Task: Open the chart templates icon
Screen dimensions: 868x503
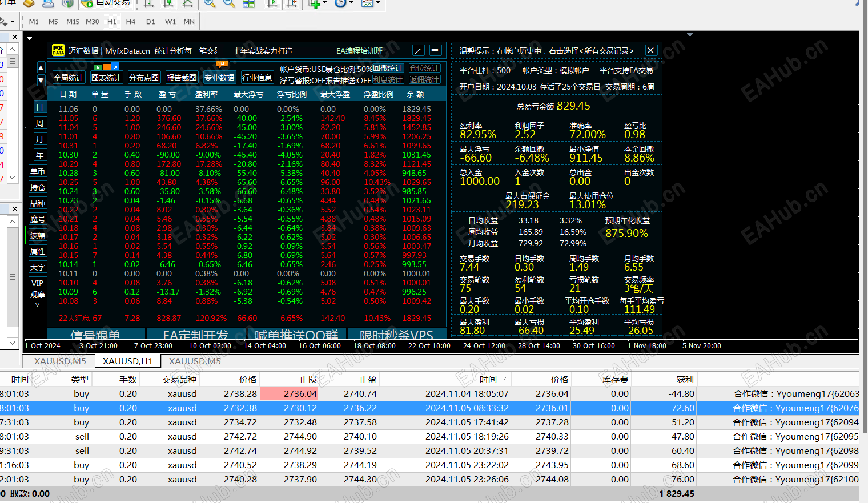Action: click(367, 3)
